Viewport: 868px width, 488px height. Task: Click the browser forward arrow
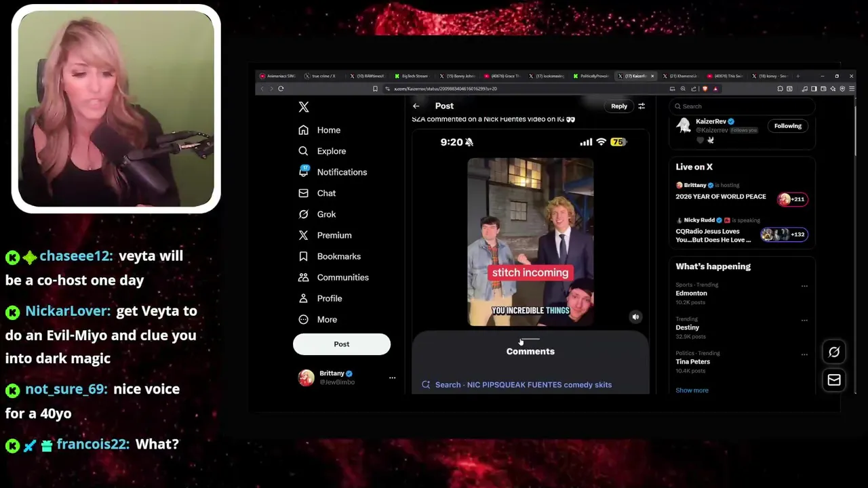[x=271, y=89]
